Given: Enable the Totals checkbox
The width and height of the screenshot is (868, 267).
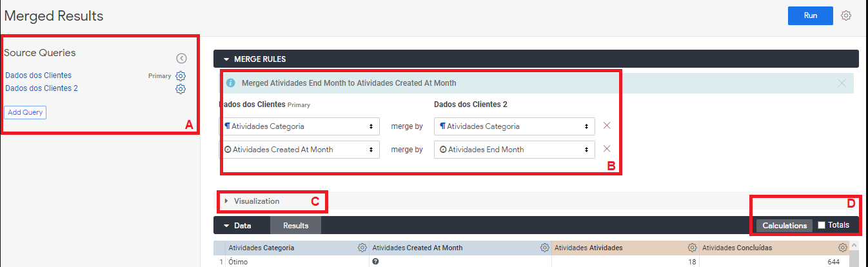Looking at the screenshot, I should pos(822,225).
